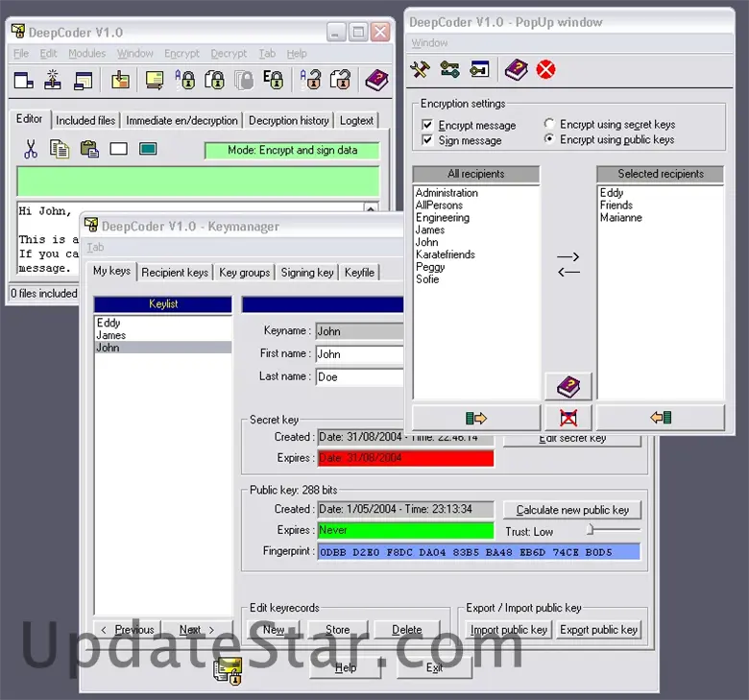Screen dimensions: 749x700
Task: Click the padlock icon with letter E
Action: pos(274,80)
